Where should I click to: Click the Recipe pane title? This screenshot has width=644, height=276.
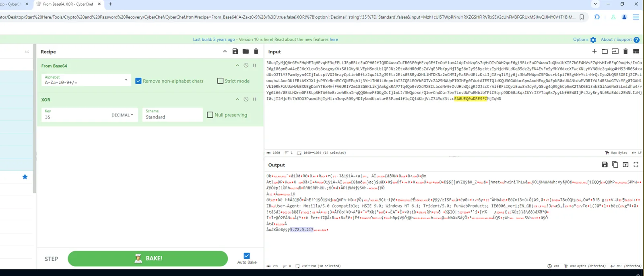tap(48, 52)
